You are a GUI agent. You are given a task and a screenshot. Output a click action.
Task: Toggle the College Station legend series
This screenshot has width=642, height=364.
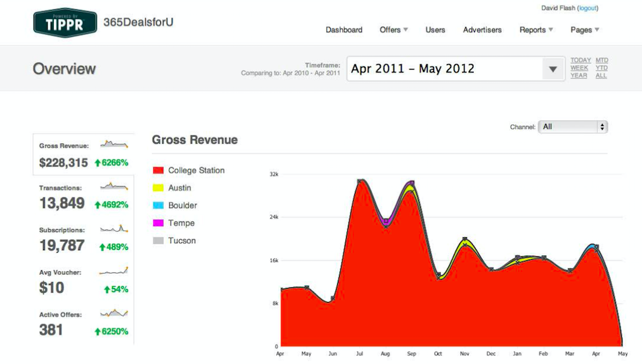196,170
